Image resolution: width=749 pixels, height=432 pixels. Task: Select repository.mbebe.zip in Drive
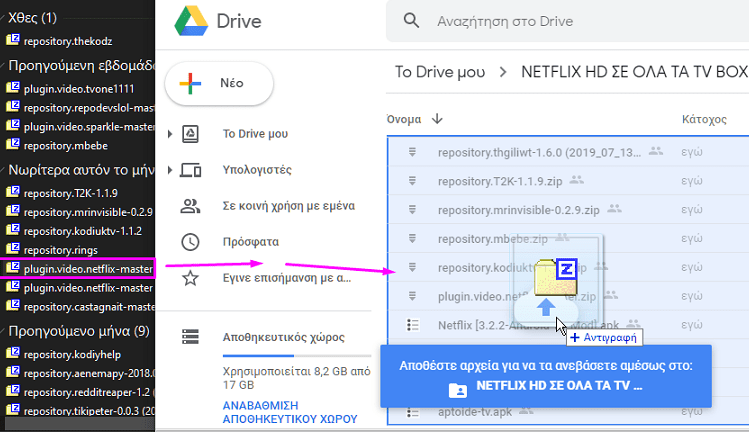pos(568,238)
